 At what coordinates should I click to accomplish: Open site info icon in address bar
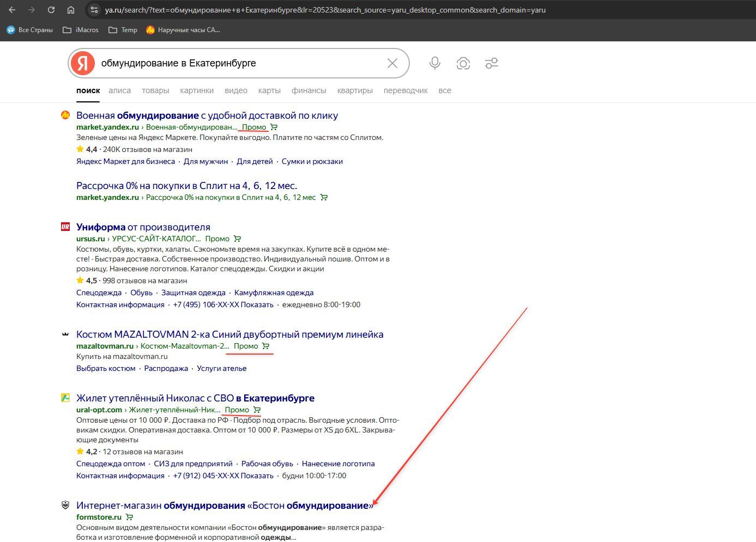(x=94, y=10)
